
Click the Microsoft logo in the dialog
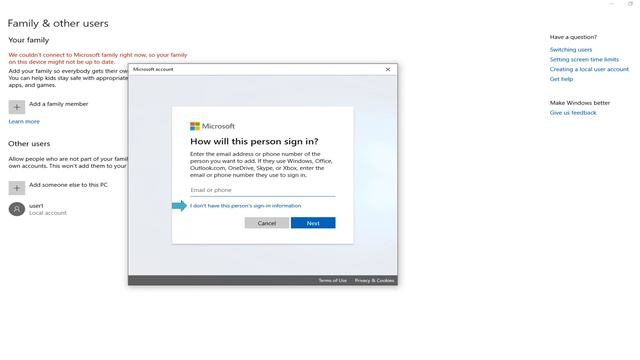click(x=212, y=126)
